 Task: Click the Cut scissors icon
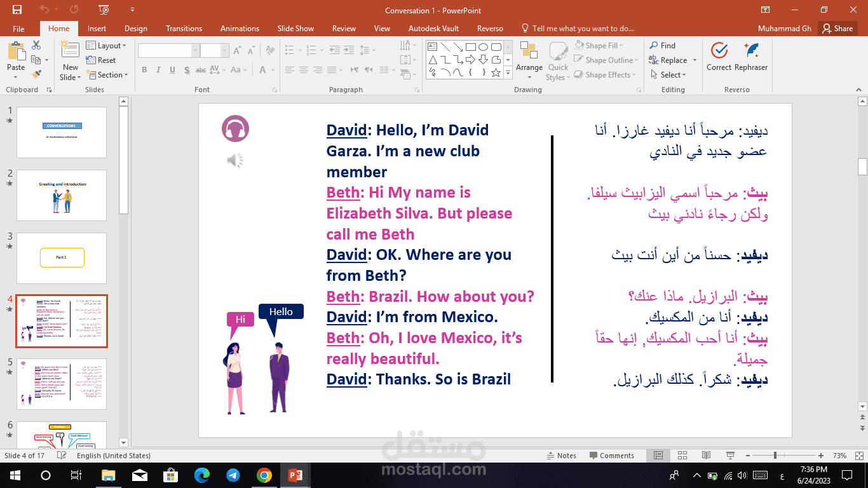[x=36, y=46]
